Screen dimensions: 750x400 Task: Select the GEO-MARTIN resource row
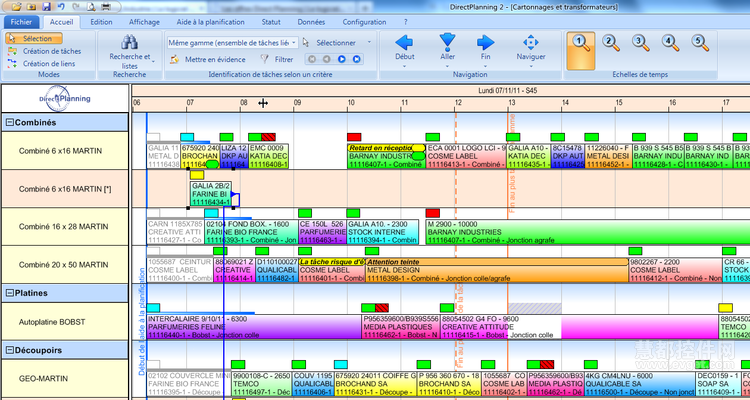(65, 378)
